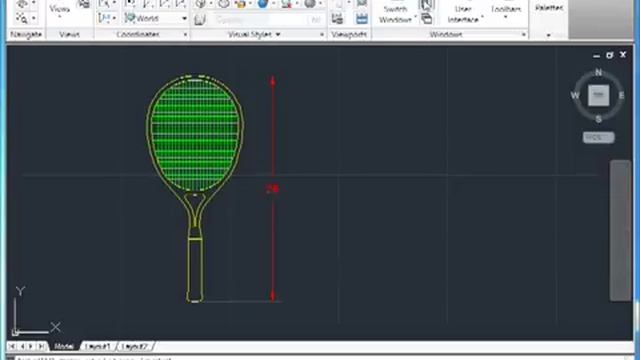Image resolution: width=640 pixels, height=360 pixels.
Task: Click the UCS icon left of World
Action: coord(104,18)
